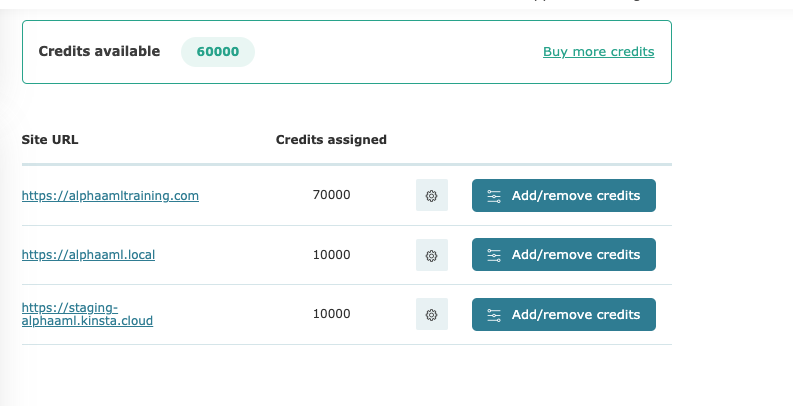Screen dimensions: 793x406
Task: Follow the Buy more credits link
Action: [x=598, y=52]
